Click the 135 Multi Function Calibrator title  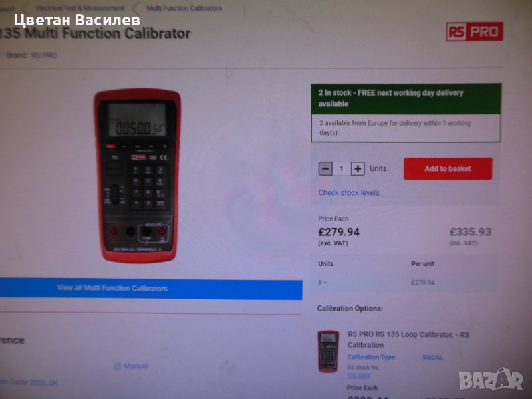[95, 33]
